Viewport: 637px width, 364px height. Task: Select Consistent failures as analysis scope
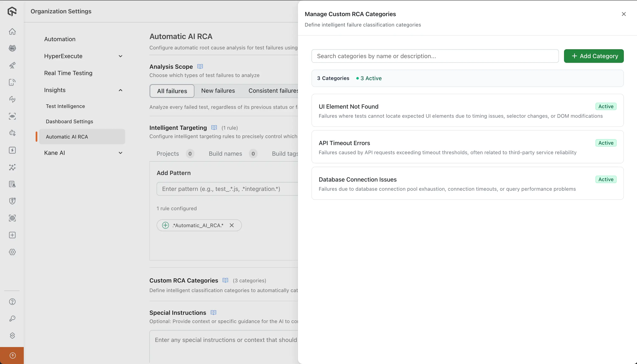(273, 91)
